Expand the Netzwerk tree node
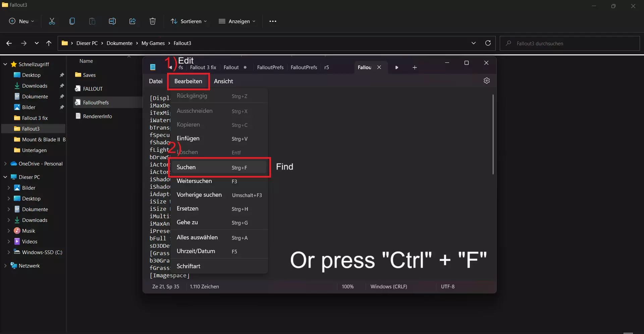 tap(5, 266)
